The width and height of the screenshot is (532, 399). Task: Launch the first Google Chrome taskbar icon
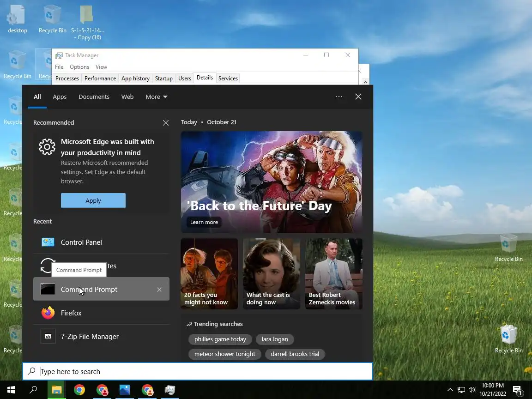coord(79,390)
